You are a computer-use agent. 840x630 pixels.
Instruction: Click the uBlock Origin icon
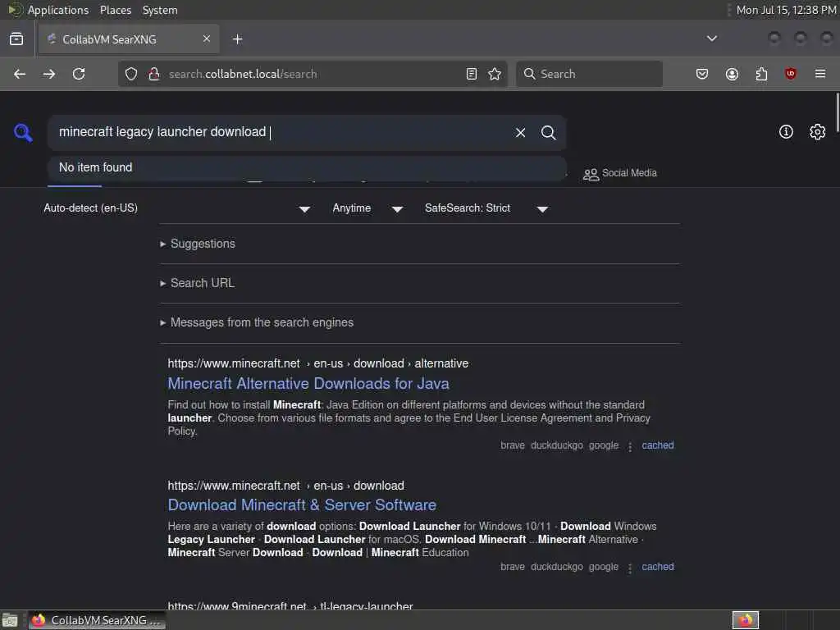pyautogui.click(x=791, y=74)
